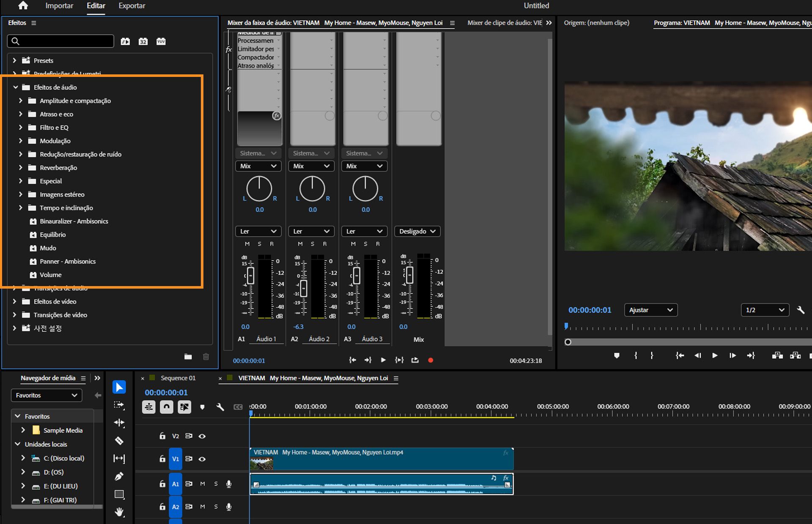
Task: Enable Solo on the Áudio 2 channel
Action: point(313,244)
